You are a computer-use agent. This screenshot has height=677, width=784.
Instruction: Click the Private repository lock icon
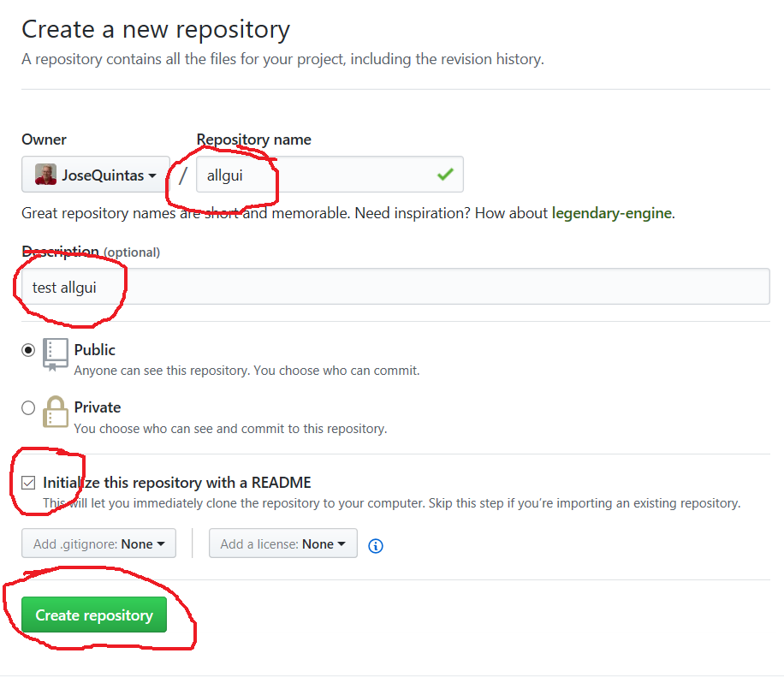tap(56, 412)
